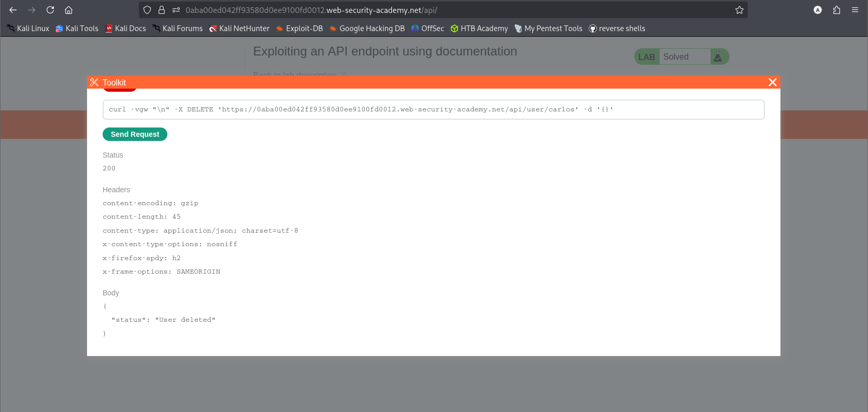Go to the browser home page
Screen dimensions: 868x412
pyautogui.click(x=68, y=10)
